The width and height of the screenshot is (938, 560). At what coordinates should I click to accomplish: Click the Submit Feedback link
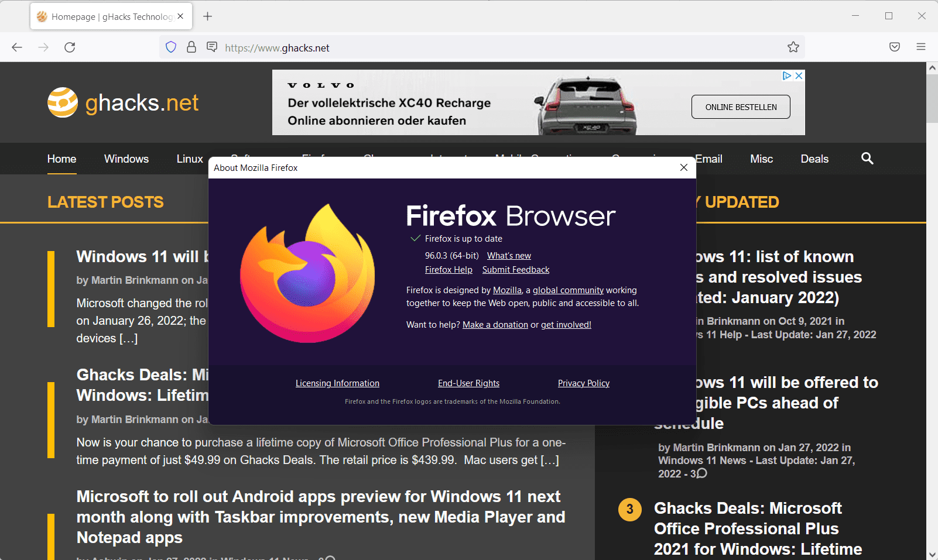point(516,270)
